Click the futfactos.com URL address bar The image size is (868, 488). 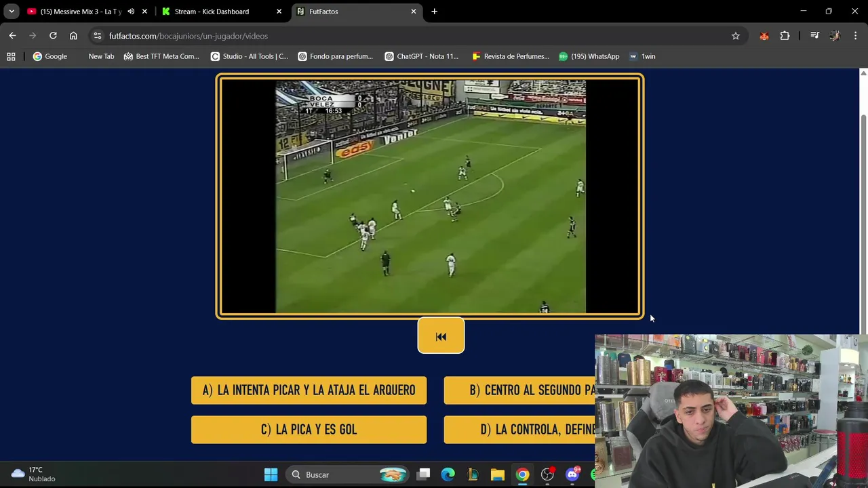pos(407,36)
